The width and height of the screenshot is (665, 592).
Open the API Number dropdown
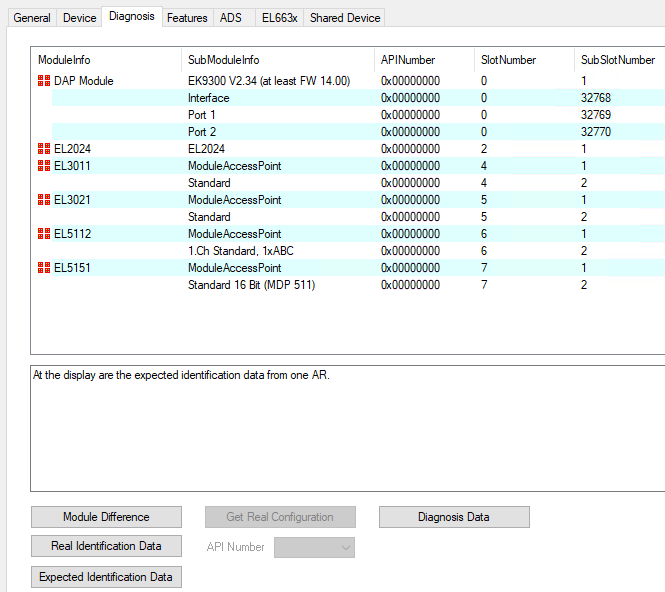coord(314,547)
